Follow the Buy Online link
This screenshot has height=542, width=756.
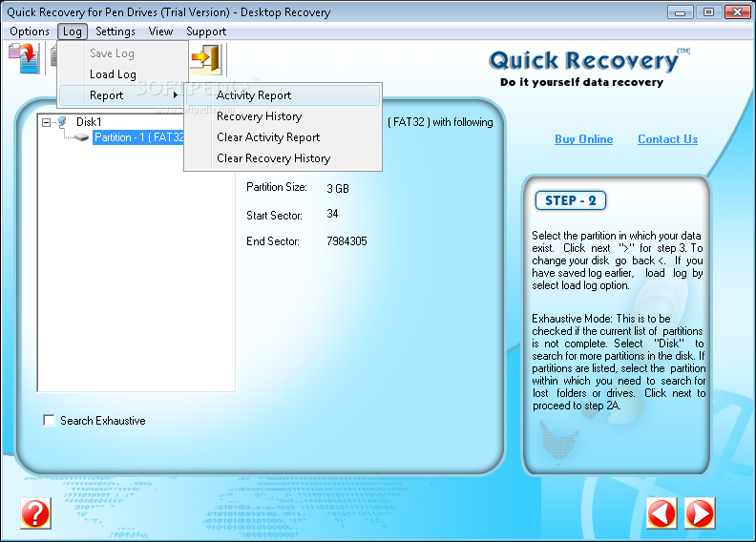click(x=584, y=139)
